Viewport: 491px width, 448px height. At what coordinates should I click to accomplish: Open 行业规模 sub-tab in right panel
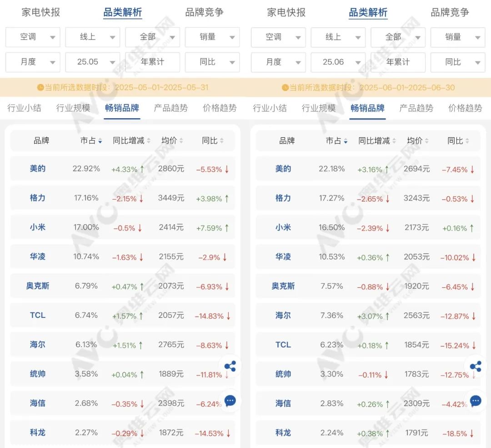(x=319, y=108)
